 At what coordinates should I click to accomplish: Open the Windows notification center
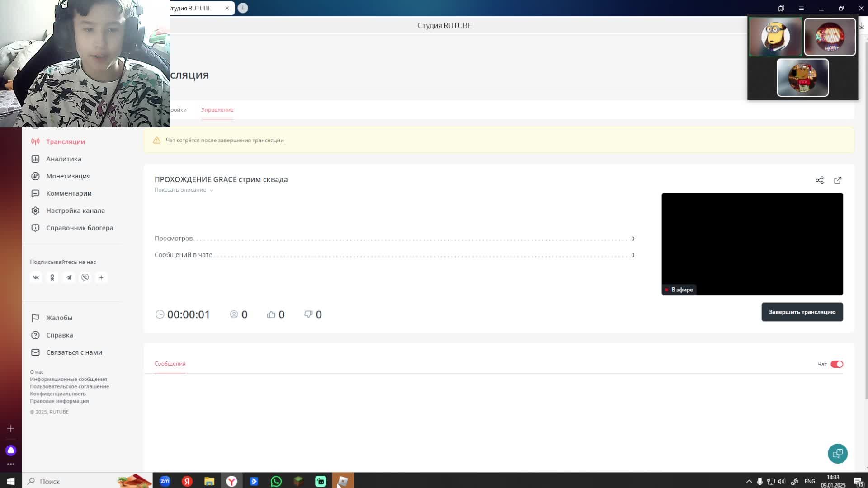[x=858, y=481]
